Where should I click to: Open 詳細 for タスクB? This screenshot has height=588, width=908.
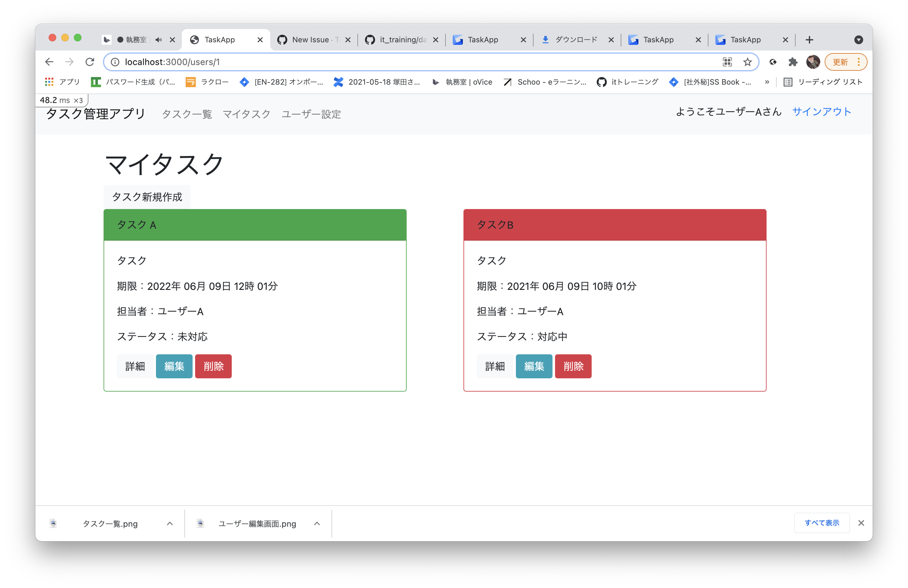(x=495, y=366)
